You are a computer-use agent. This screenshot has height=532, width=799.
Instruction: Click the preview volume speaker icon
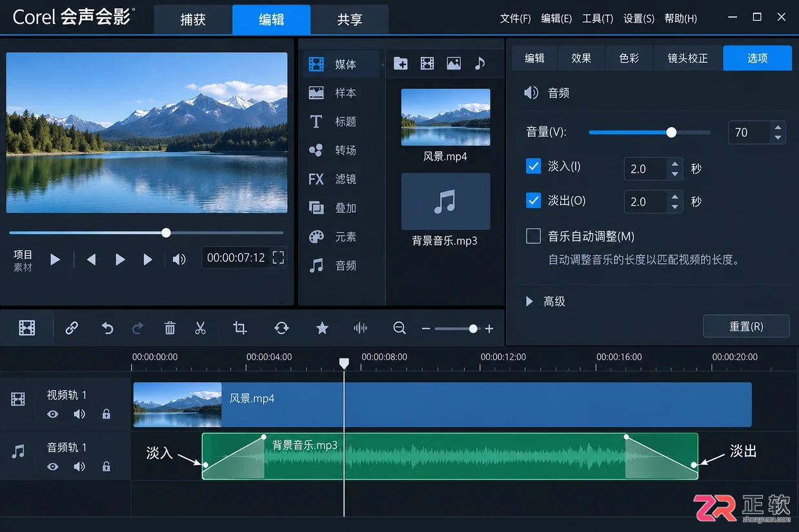click(179, 259)
